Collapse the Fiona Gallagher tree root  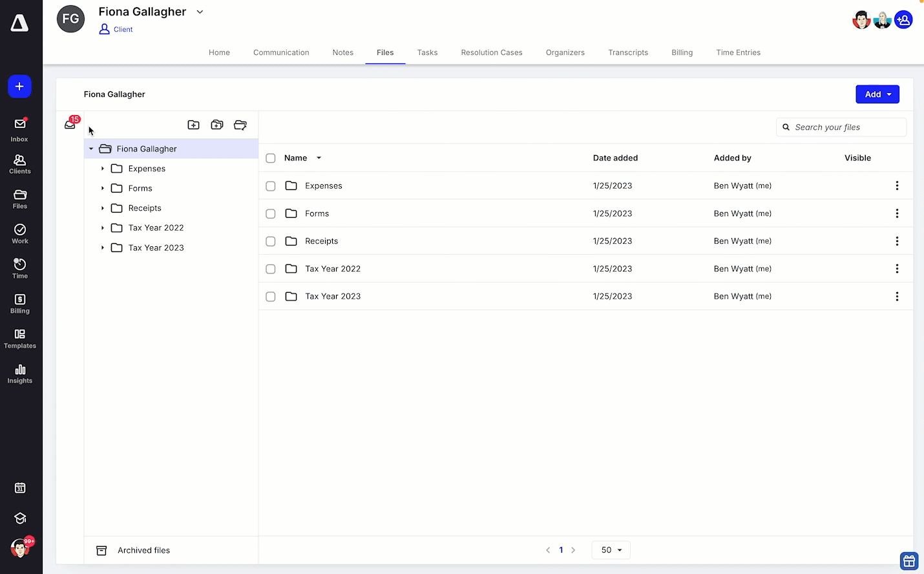[x=91, y=149]
